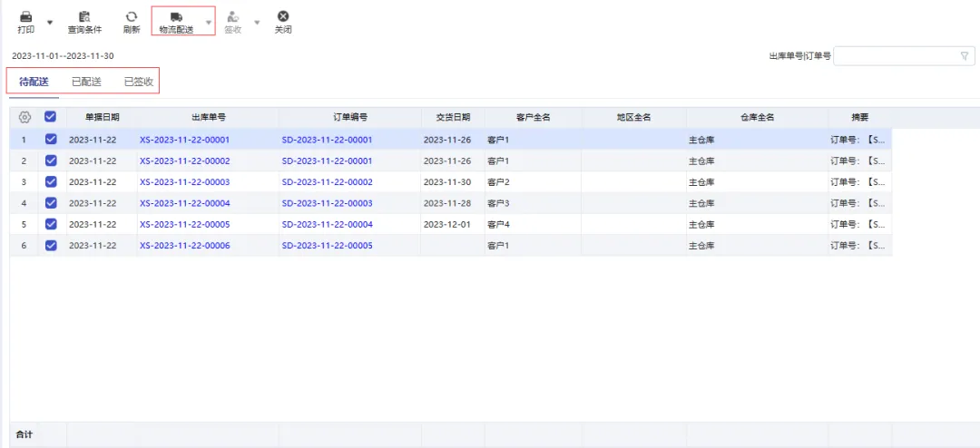The width and height of the screenshot is (980, 448).
Task: Uncheck the checkbox for row 6
Action: [x=51, y=245]
